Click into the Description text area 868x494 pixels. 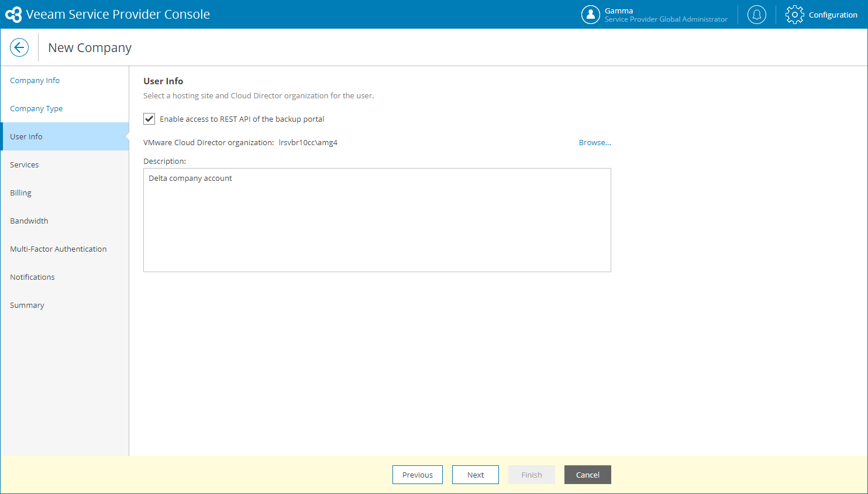[377, 220]
